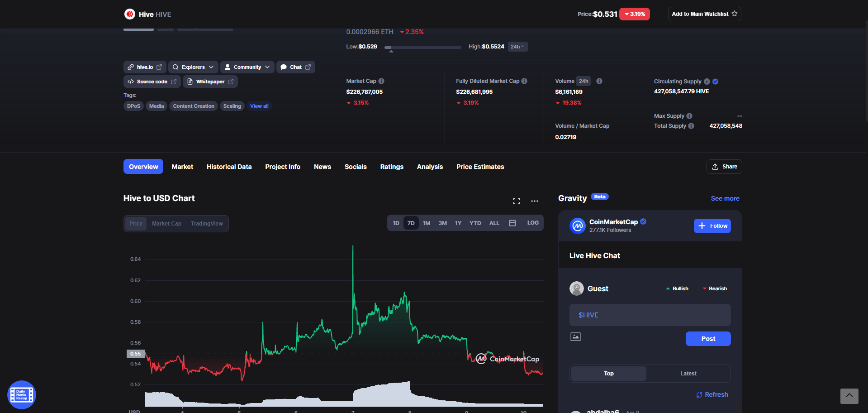Screen dimensions: 868x413
Task: Open the Whitepaper link
Action: 210,82
